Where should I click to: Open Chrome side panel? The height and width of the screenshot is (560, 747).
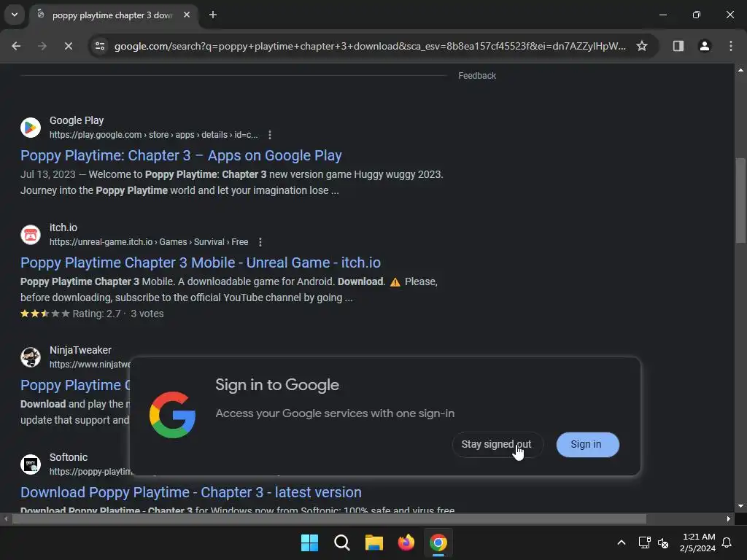[678, 46]
